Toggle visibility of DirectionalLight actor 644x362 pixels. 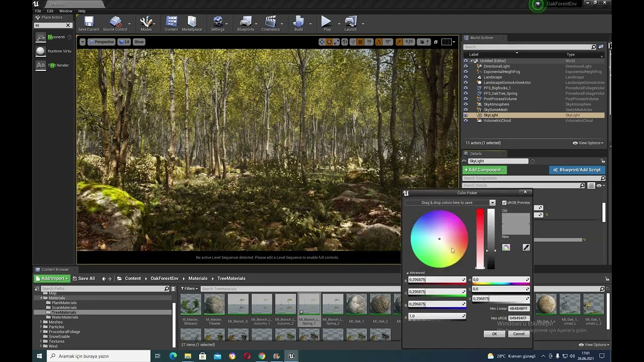pyautogui.click(x=465, y=66)
